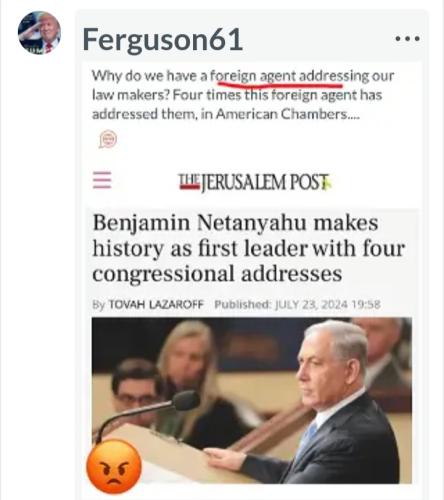Click the Benjamin Netanyahu article headline
The height and width of the screenshot is (500, 444).
point(249,248)
